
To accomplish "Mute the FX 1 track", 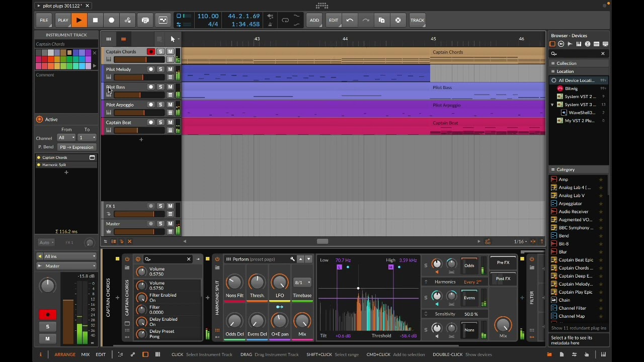I will (170, 206).
